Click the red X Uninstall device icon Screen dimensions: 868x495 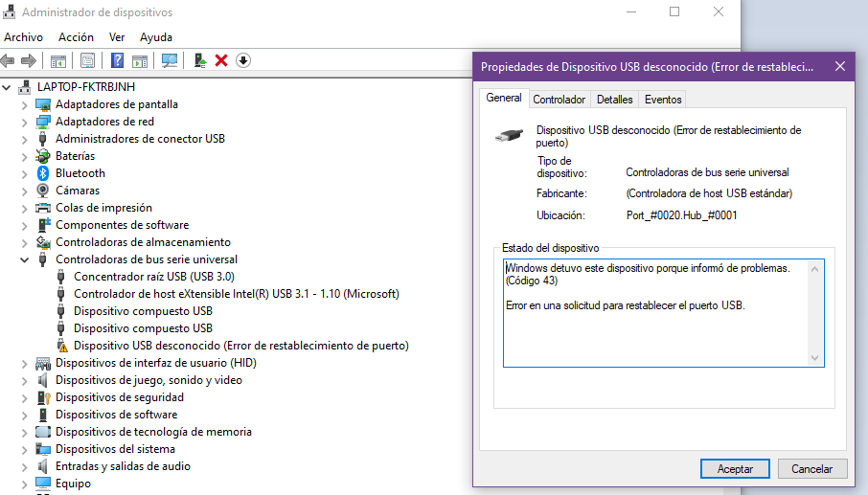221,60
